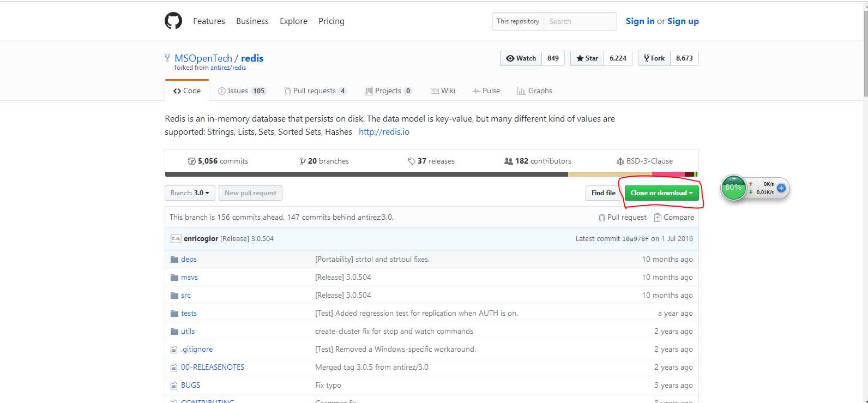The width and height of the screenshot is (868, 403).
Task: Click the src folder icon
Action: pyautogui.click(x=174, y=296)
